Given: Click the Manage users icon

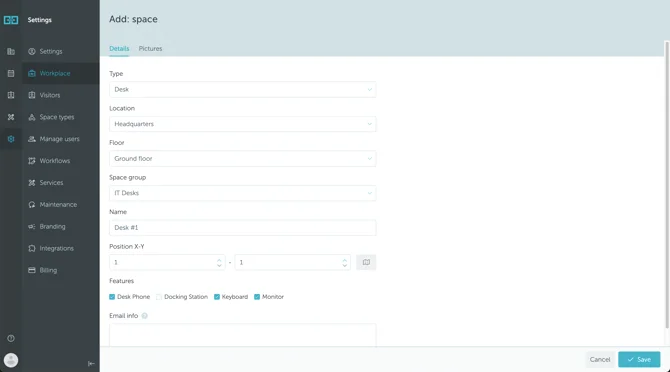Looking at the screenshot, I should coord(32,139).
